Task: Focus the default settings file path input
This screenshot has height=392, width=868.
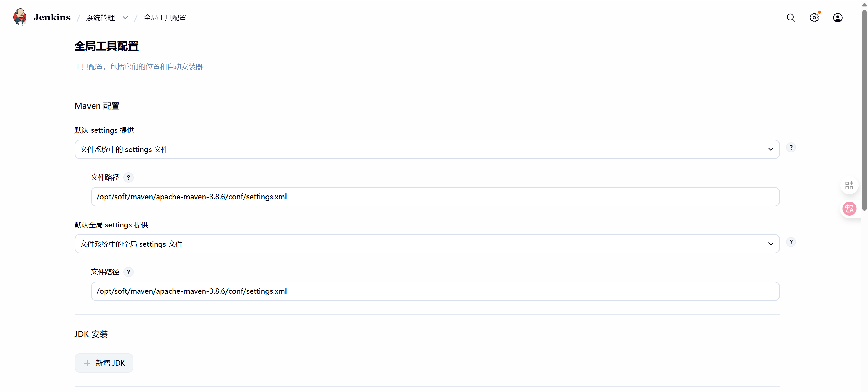Action: coord(435,197)
